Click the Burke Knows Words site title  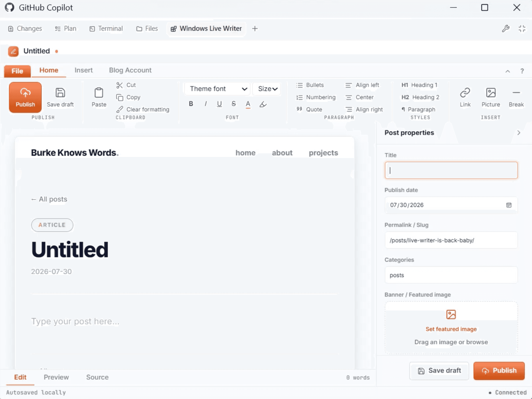pos(75,153)
